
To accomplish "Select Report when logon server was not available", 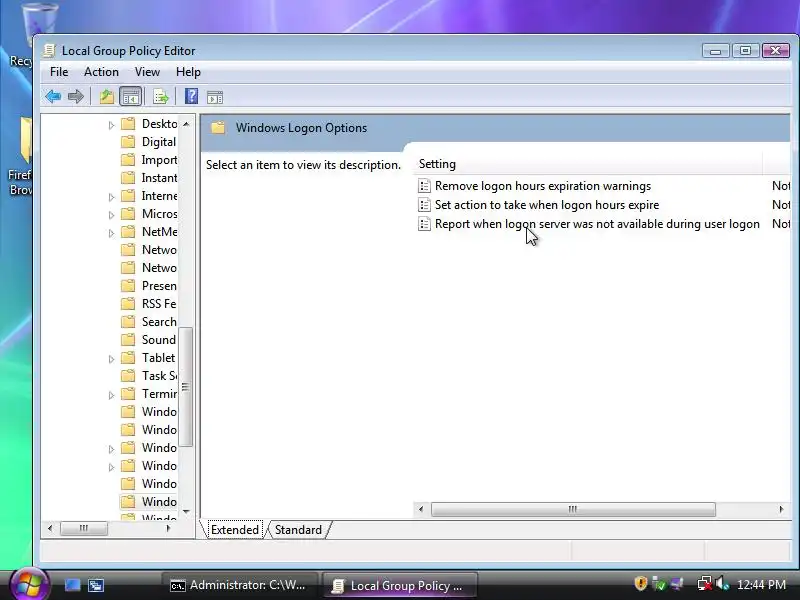I will tap(597, 223).
